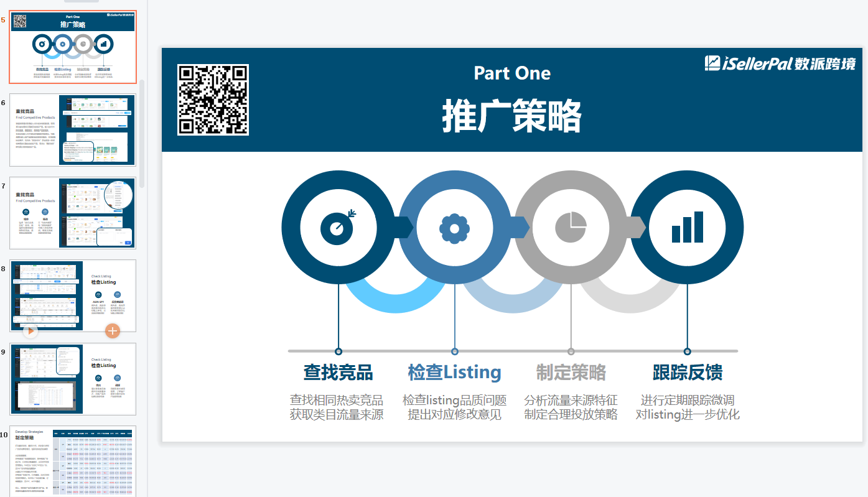Select the text 进行定期跟踪微调

click(688, 400)
